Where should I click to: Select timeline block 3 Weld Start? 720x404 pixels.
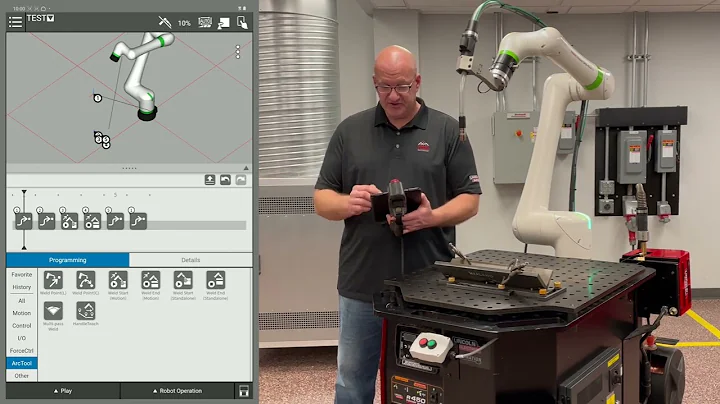69,221
